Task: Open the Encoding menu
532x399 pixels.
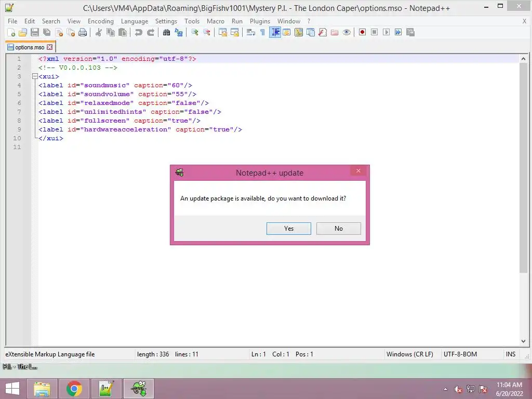Action: (101, 21)
